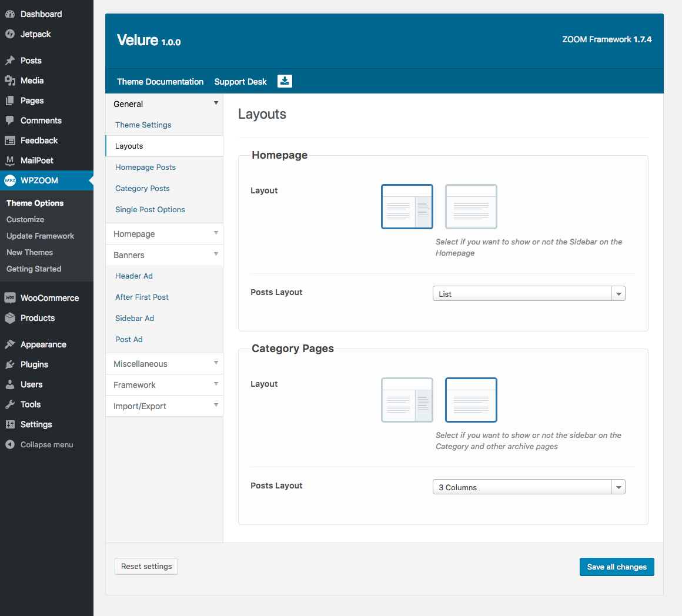This screenshot has width=682, height=616.
Task: Select Homepage layout with sidebar
Action: (407, 206)
